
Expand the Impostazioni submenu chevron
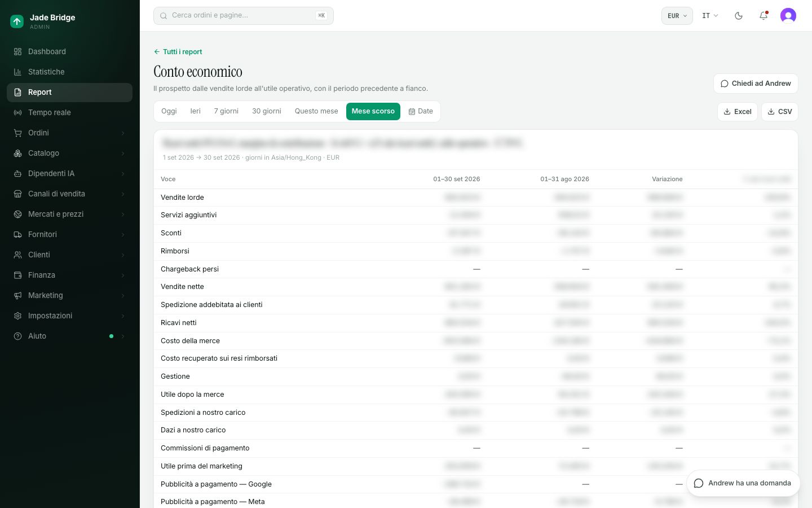[123, 316]
